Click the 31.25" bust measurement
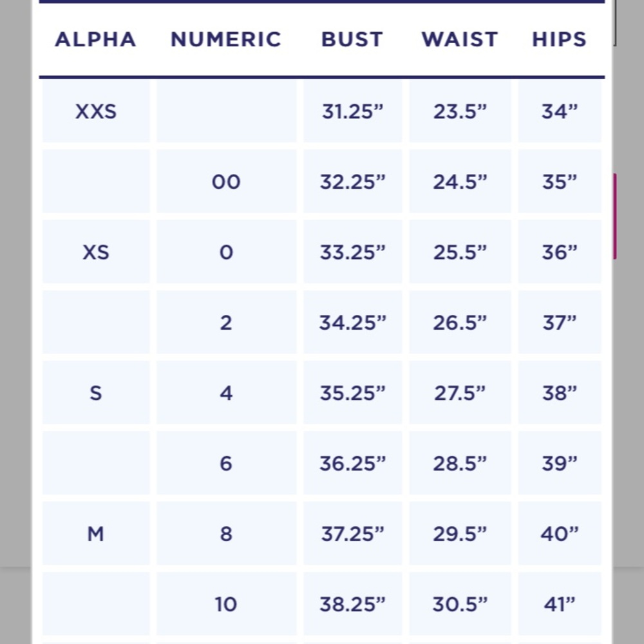The image size is (644, 644). (352, 111)
